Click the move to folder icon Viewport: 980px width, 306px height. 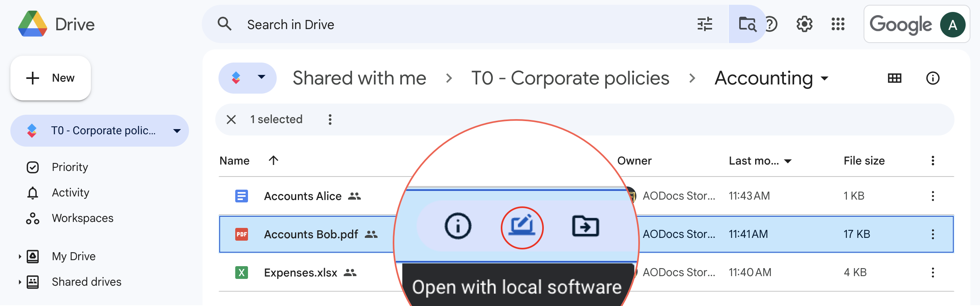coord(585,226)
